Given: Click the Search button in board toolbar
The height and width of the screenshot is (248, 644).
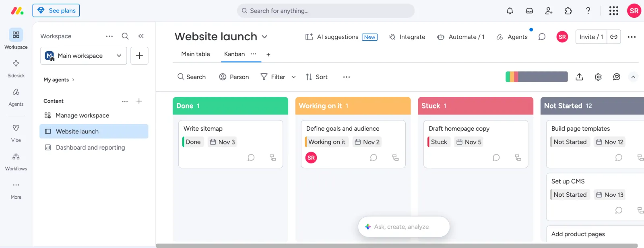Looking at the screenshot, I should point(192,77).
